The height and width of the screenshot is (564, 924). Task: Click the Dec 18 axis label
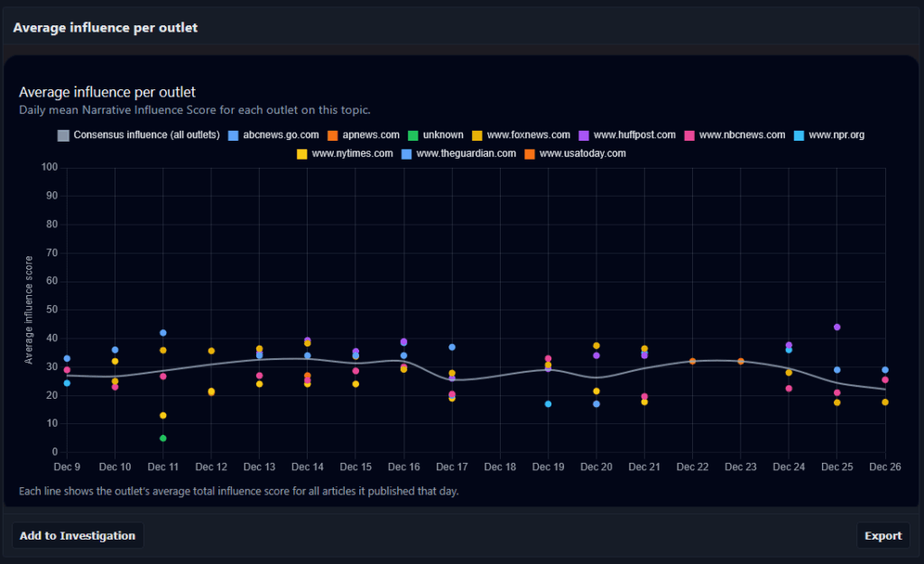500,467
